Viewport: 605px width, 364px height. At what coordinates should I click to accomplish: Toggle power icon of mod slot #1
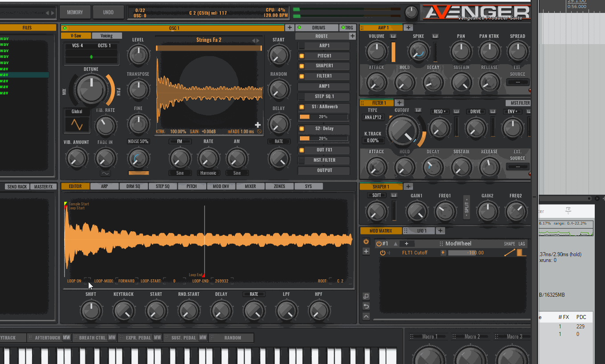pyautogui.click(x=379, y=244)
